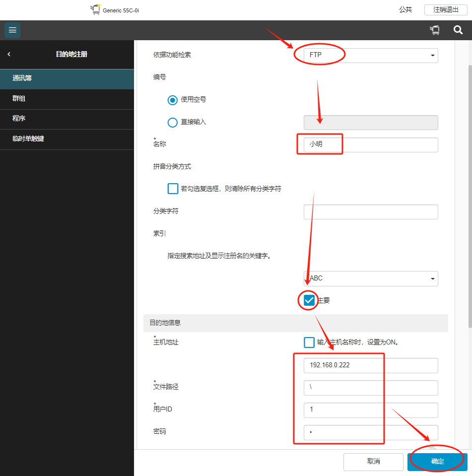Viewport: 472px width, 476px height.
Task: Select the 使用空号 radio button
Action: (173, 100)
